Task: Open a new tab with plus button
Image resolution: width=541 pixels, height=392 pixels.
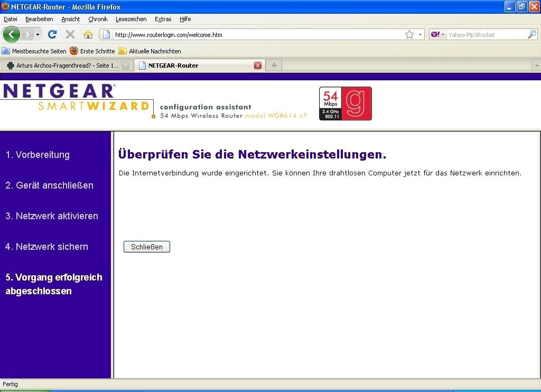Action: 274,65
